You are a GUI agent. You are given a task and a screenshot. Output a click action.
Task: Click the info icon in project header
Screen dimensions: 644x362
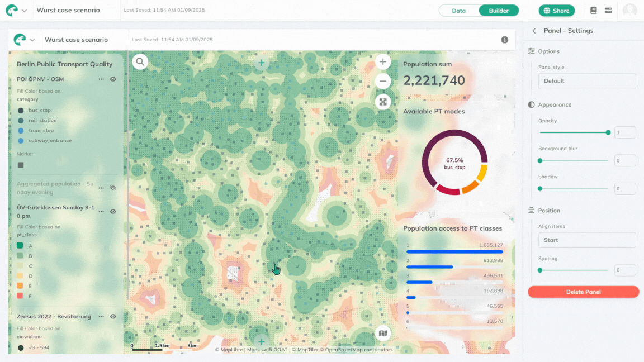click(x=504, y=40)
